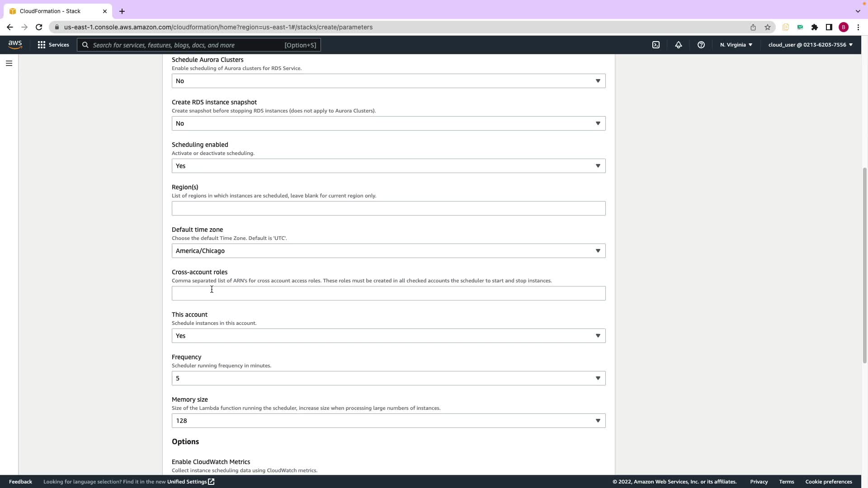This screenshot has height=488, width=868.
Task: Open the browser extensions puzzle icon
Action: tap(815, 27)
